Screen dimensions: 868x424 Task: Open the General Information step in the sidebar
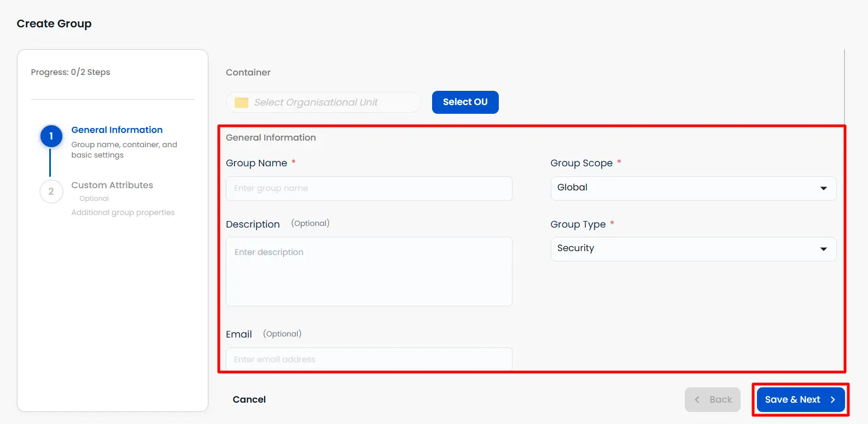click(117, 130)
